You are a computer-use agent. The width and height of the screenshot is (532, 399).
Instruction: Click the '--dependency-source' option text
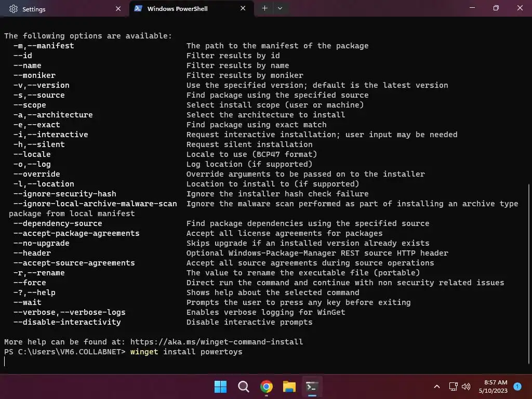58,223
